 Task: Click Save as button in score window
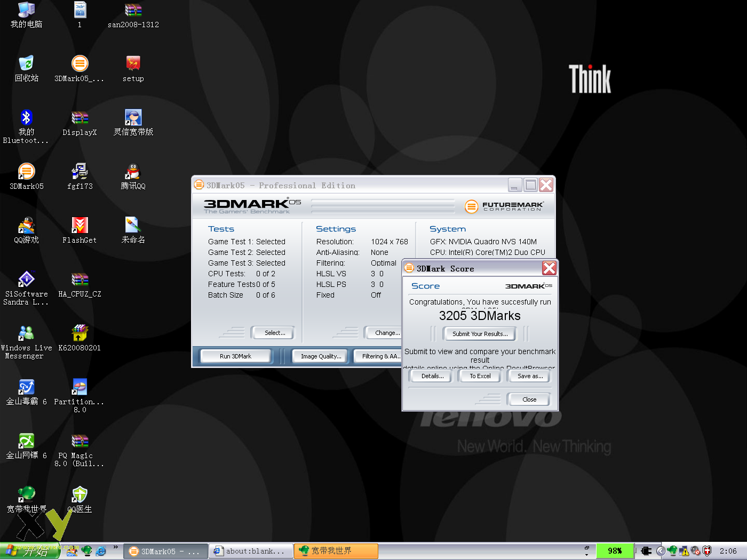(x=529, y=376)
